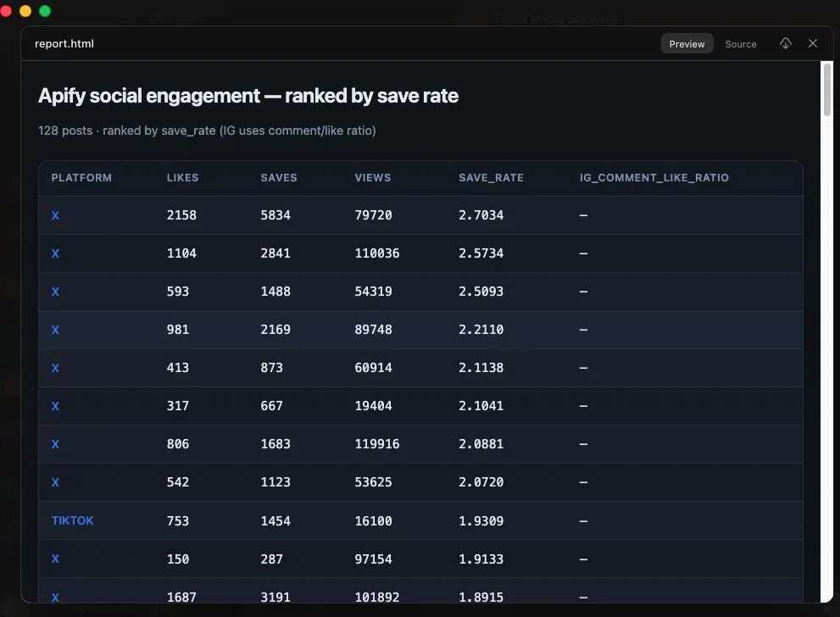Click the SAVES column header
This screenshot has height=617, width=840.
click(279, 178)
